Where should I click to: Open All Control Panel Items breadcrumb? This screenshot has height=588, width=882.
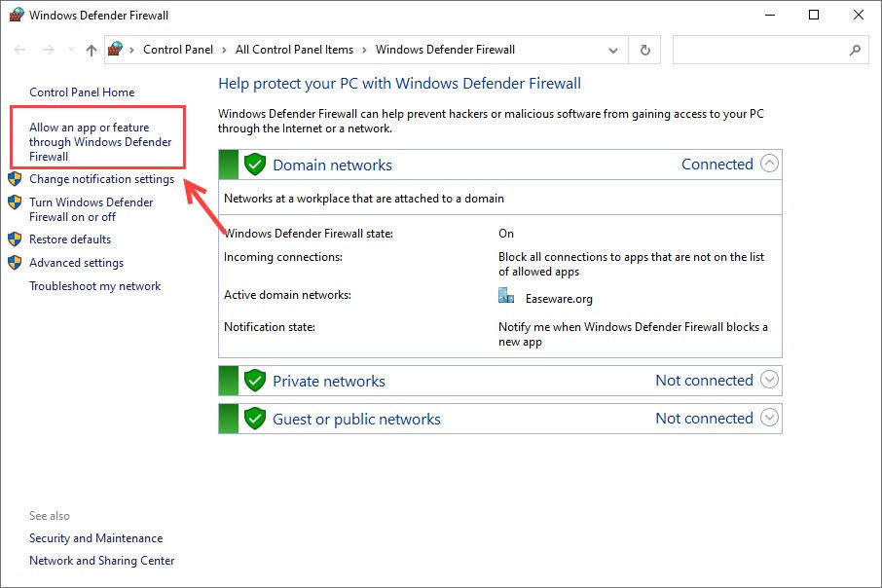pyautogui.click(x=294, y=50)
